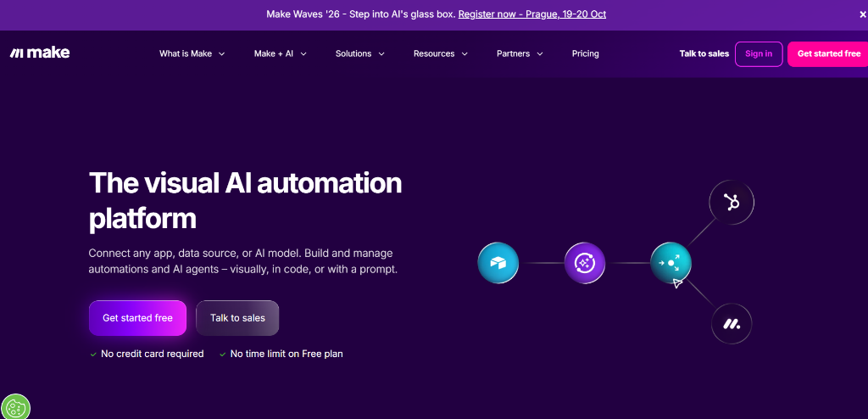Click the hero Talk to sales button
This screenshot has width=868, height=419.
pyautogui.click(x=237, y=318)
